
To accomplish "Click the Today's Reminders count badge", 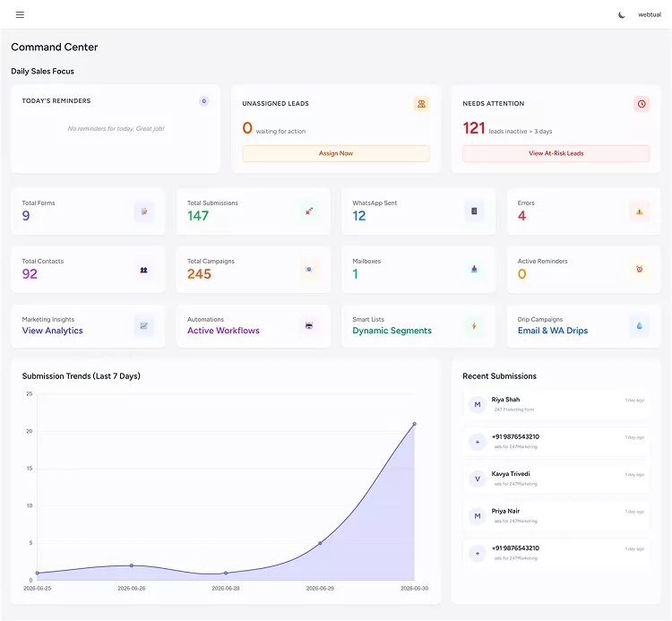I will tap(204, 101).
